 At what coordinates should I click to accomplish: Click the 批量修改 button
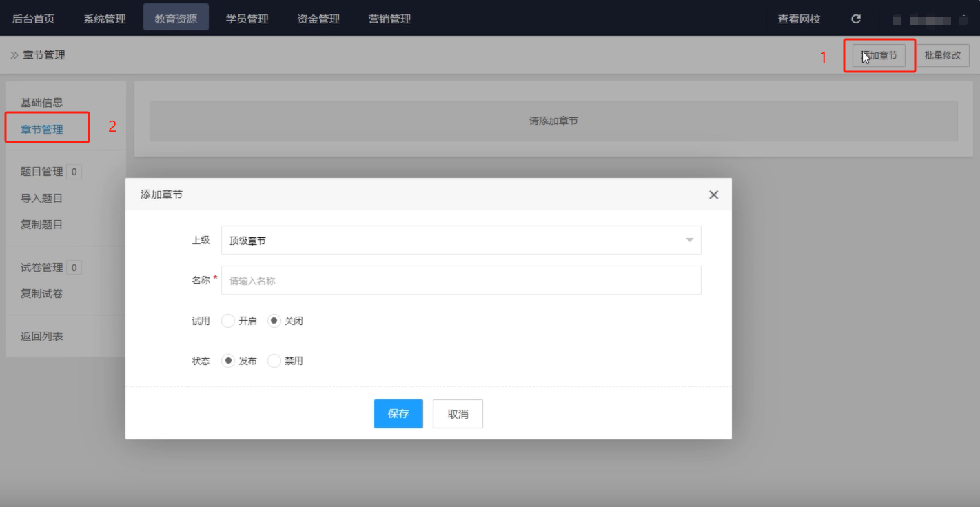pyautogui.click(x=943, y=55)
